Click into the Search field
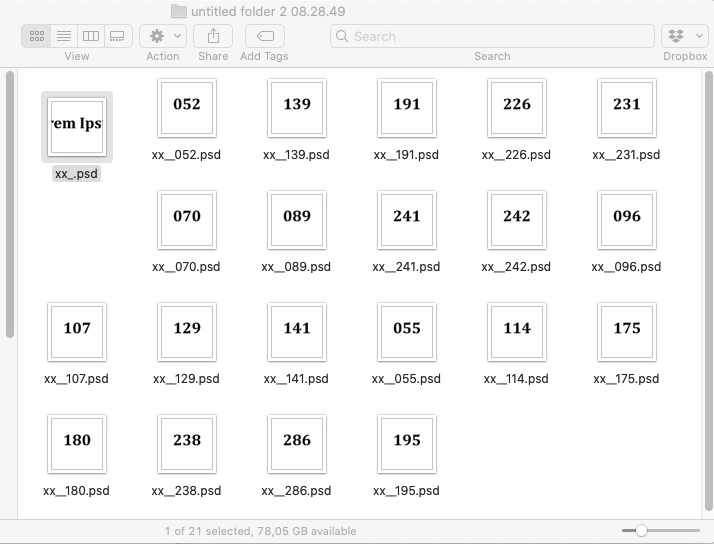Viewport: 714px width, 544px height. click(x=492, y=36)
